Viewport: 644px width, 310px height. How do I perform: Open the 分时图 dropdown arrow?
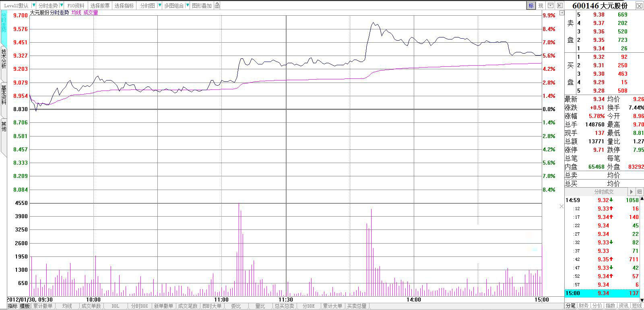coord(160,6)
